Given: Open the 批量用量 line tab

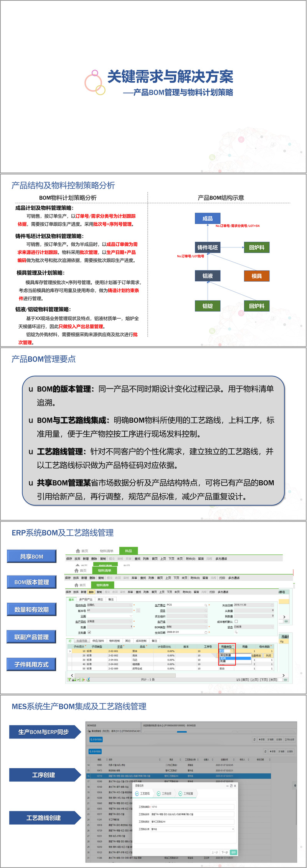Looking at the screenshot, I should point(82,641).
